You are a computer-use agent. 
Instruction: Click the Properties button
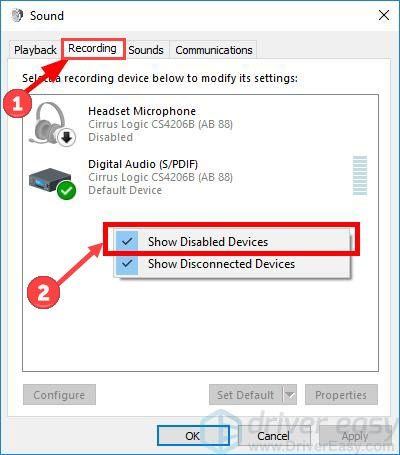tap(341, 395)
